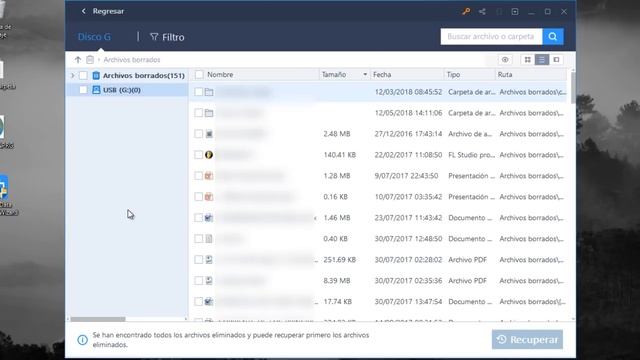Click the Filtro funnel icon

coord(154,37)
